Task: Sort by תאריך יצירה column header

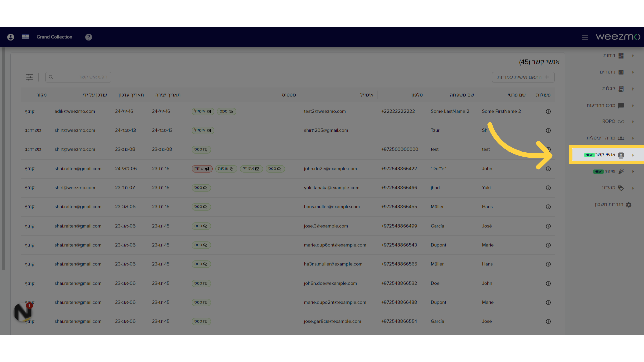Action: point(168,95)
